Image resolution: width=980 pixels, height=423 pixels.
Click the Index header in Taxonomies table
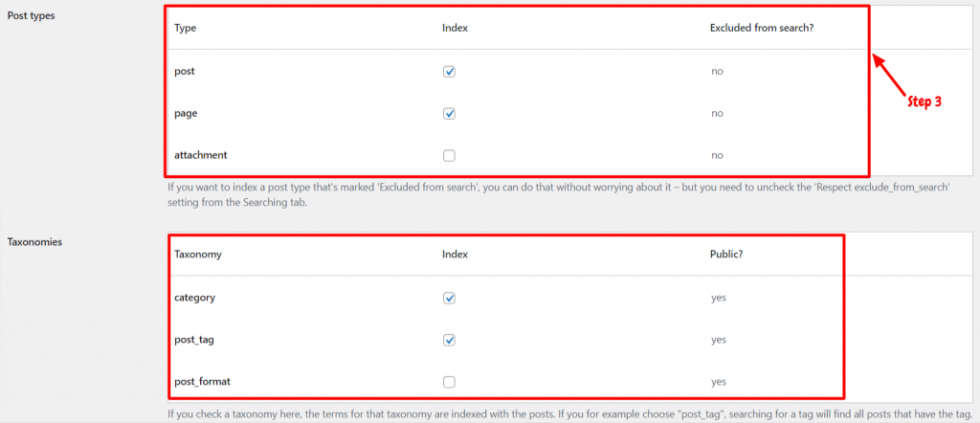pyautogui.click(x=455, y=255)
